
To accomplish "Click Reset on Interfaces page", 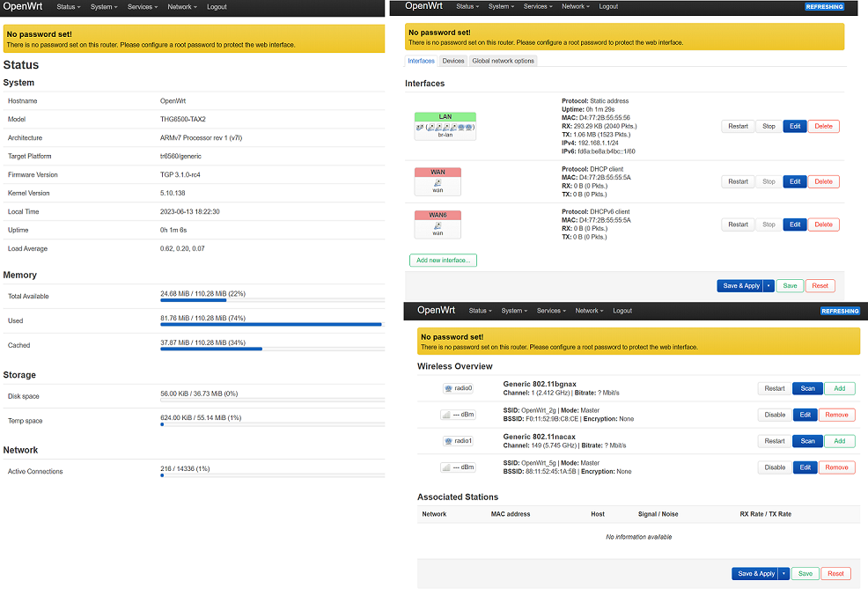I will point(820,285).
